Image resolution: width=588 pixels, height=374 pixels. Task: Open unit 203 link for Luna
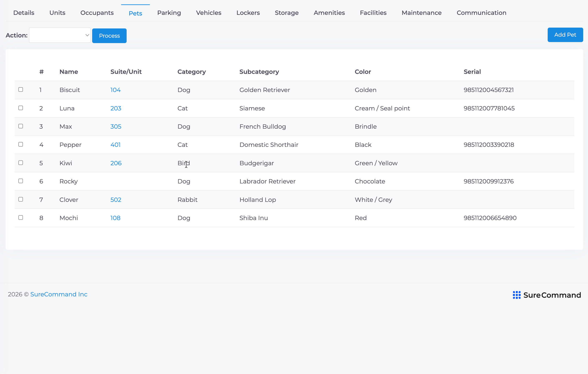116,108
